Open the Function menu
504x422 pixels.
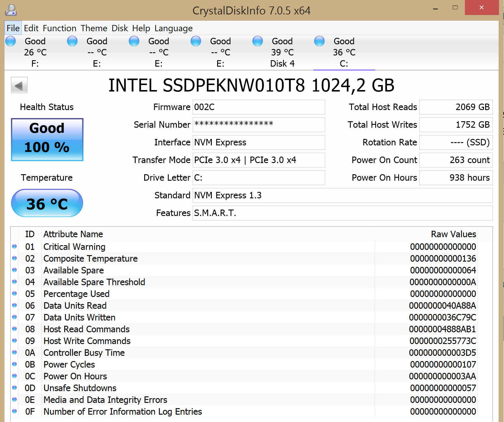[x=59, y=28]
